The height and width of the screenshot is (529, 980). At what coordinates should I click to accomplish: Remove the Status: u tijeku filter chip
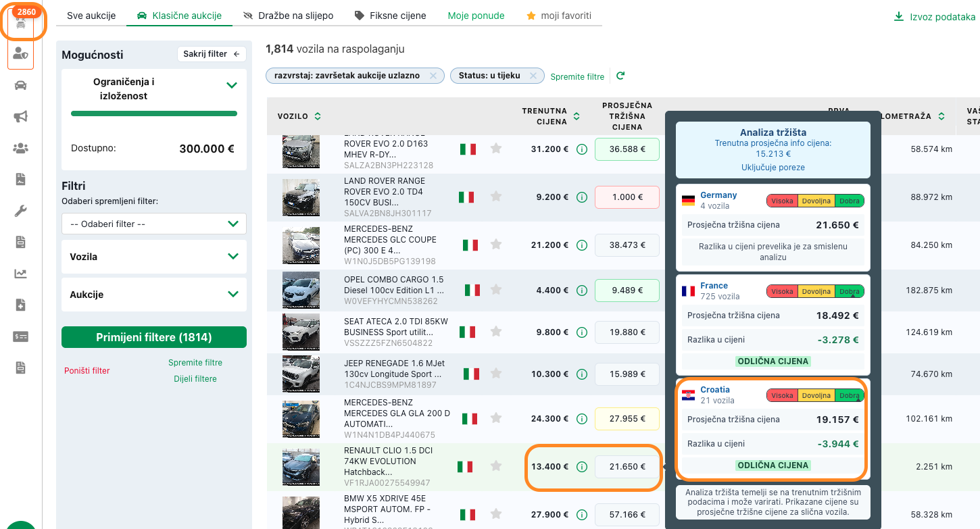[x=533, y=76]
